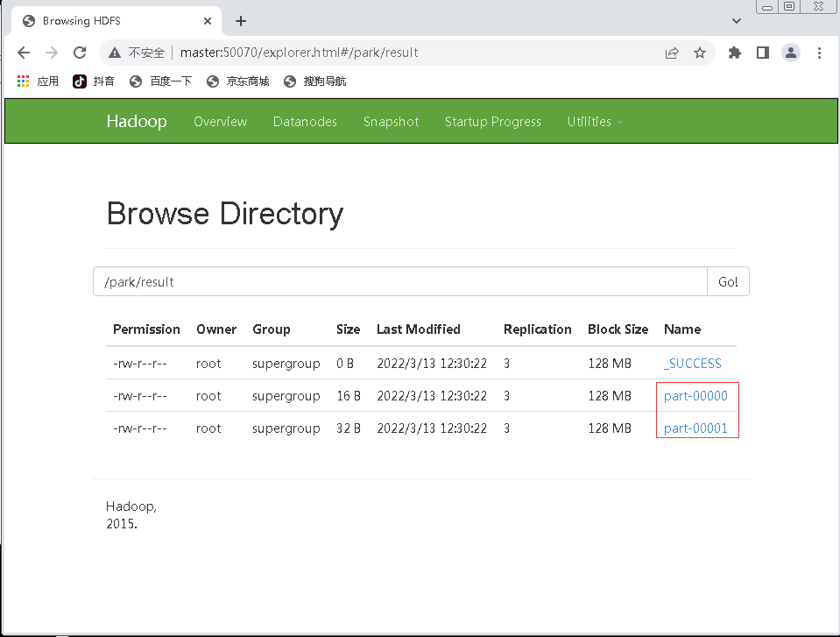Viewport: 840px width, 637px height.
Task: Open the Datanodes page
Action: (x=305, y=122)
